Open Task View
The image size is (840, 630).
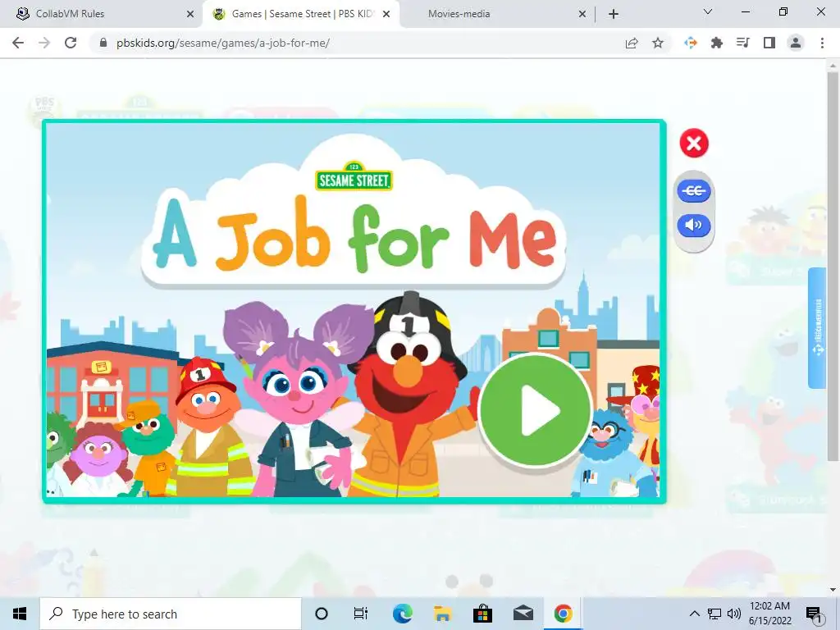[x=361, y=614]
